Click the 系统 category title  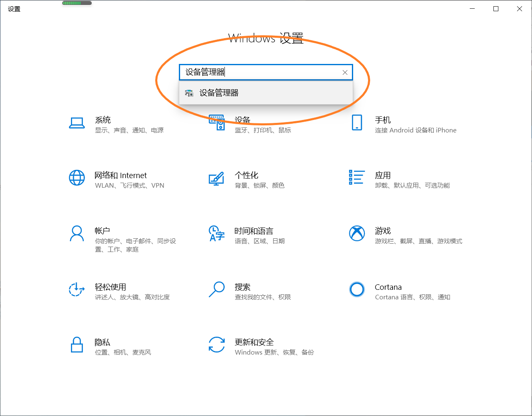[x=103, y=120]
